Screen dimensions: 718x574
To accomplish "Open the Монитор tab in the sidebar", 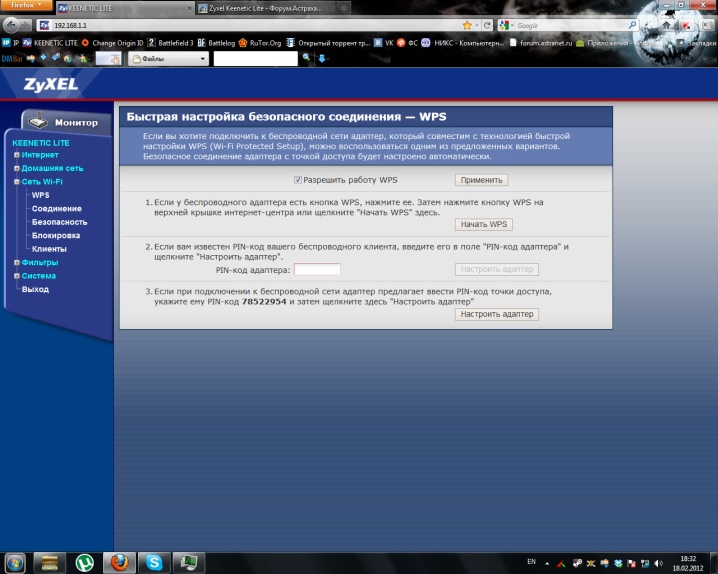I will 66,122.
